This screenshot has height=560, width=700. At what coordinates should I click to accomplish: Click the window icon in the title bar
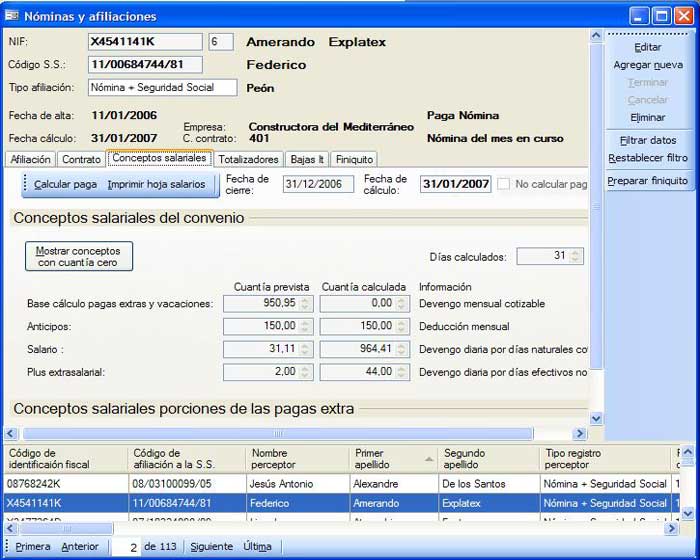point(12,16)
